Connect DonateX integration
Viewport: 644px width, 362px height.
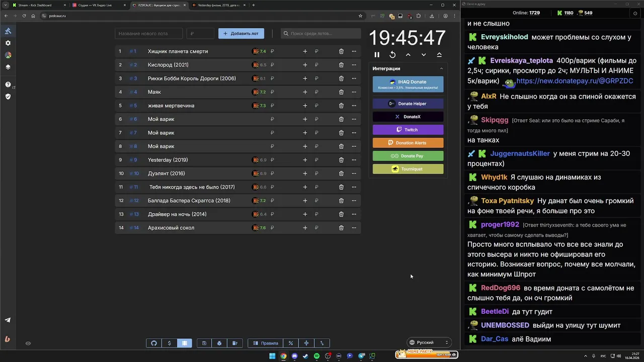point(408,117)
